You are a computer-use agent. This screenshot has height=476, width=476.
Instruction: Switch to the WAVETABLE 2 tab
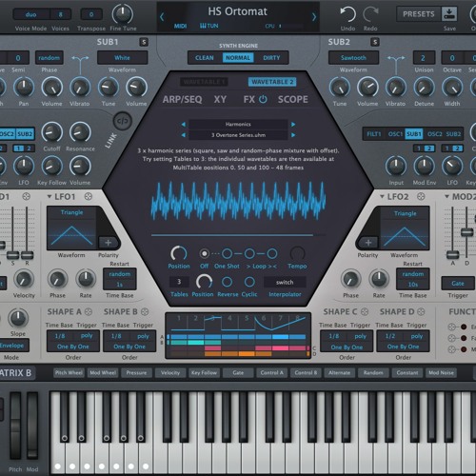pos(272,82)
